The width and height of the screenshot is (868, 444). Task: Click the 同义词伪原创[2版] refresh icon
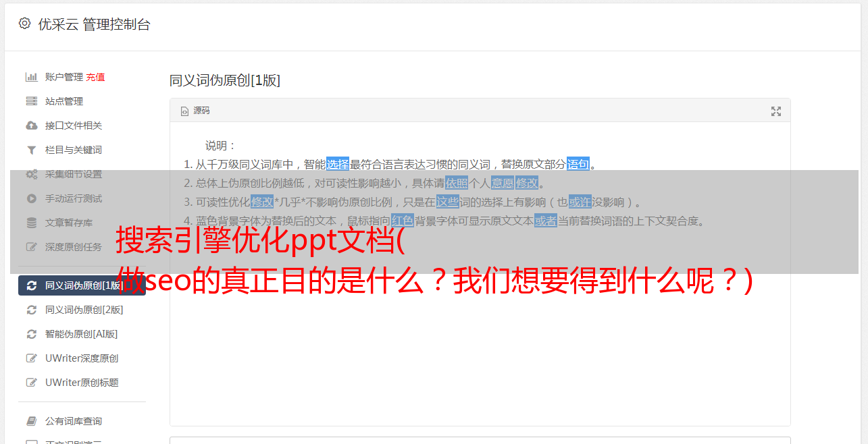pyautogui.click(x=31, y=310)
